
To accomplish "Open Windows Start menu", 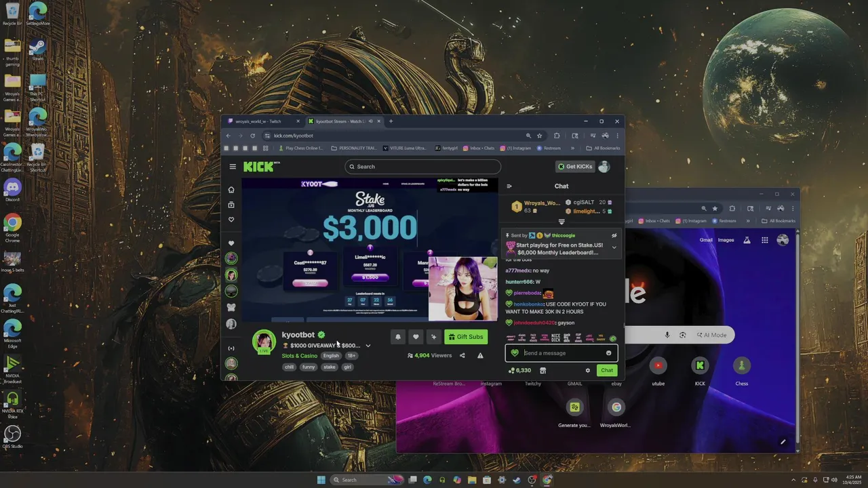I will [x=321, y=480].
